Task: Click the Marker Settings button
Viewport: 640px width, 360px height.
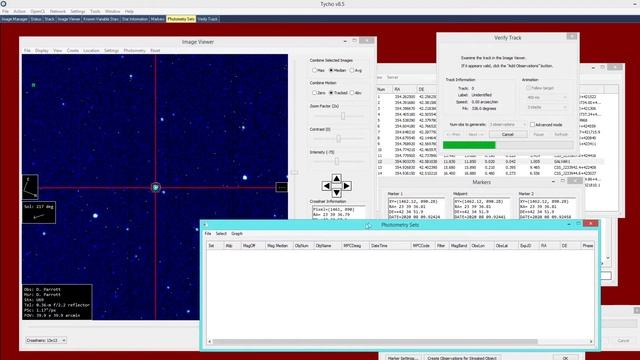Action: point(402,358)
